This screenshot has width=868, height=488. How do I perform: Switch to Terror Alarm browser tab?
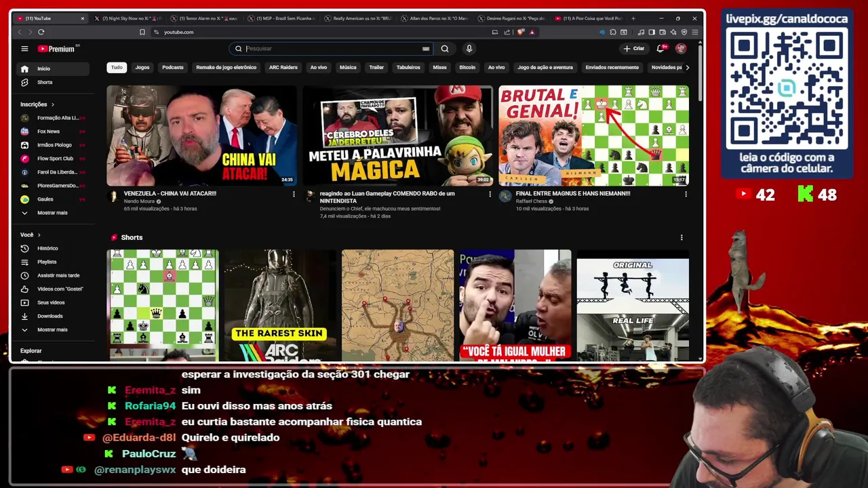(205, 18)
